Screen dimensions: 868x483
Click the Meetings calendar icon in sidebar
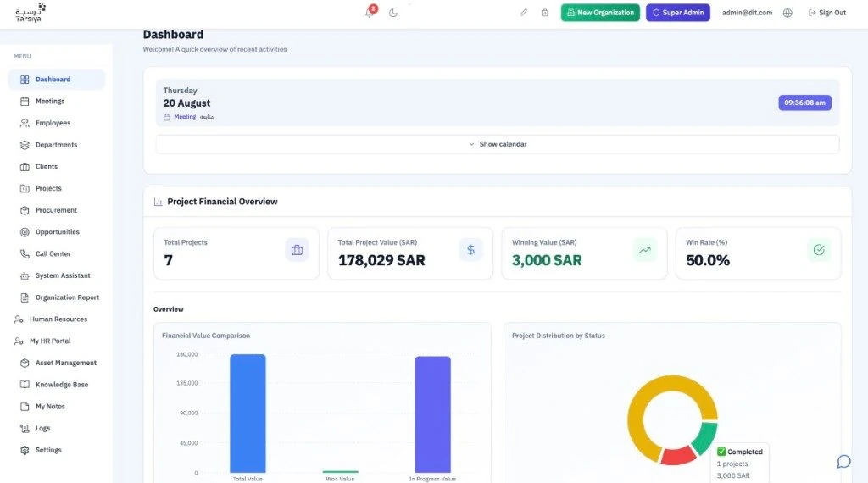[x=25, y=101]
